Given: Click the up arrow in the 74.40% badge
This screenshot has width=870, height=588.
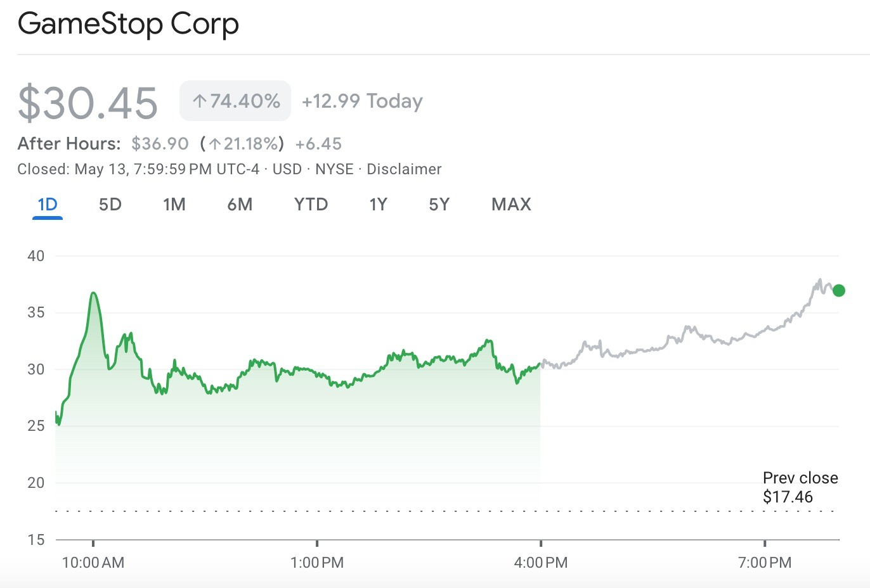Looking at the screenshot, I should [200, 101].
